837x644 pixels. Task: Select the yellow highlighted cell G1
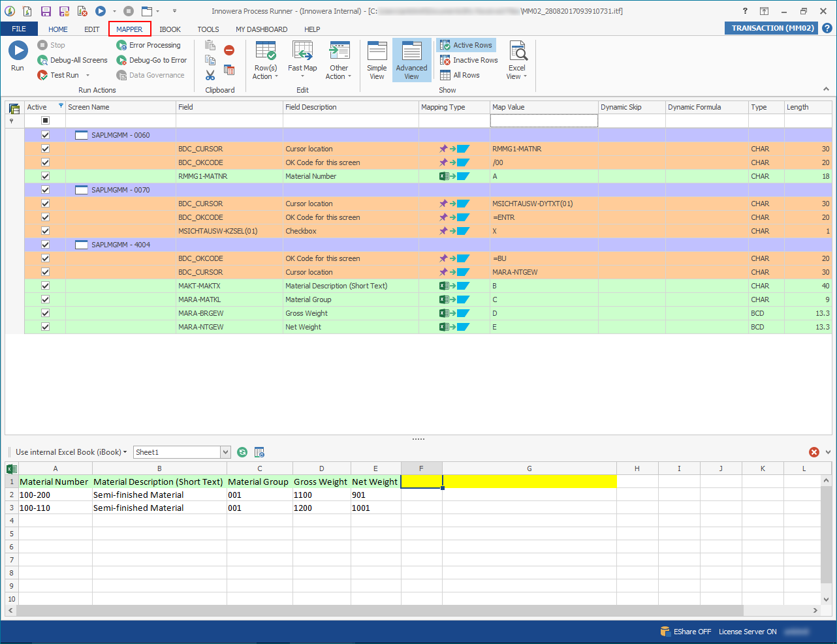[x=529, y=482]
